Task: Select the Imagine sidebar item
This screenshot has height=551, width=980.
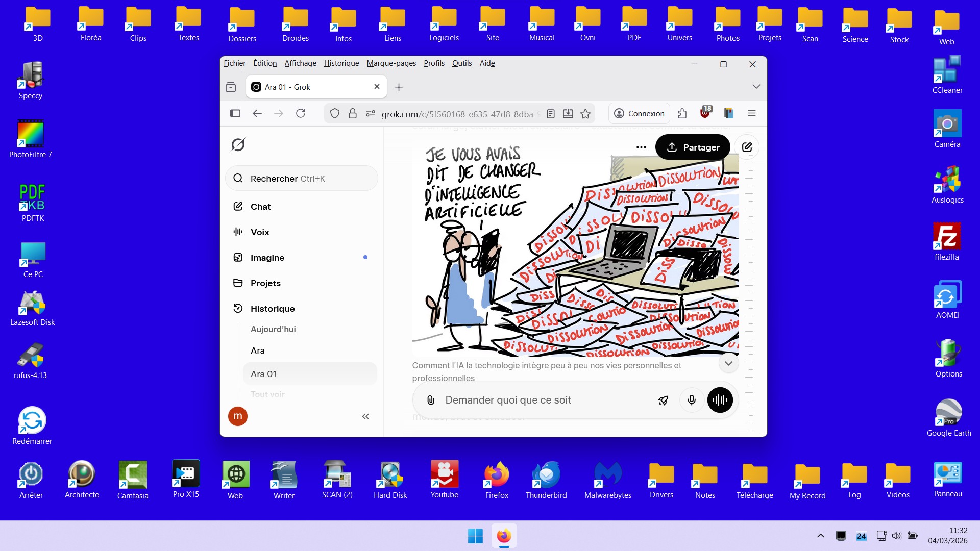Action: point(267,258)
